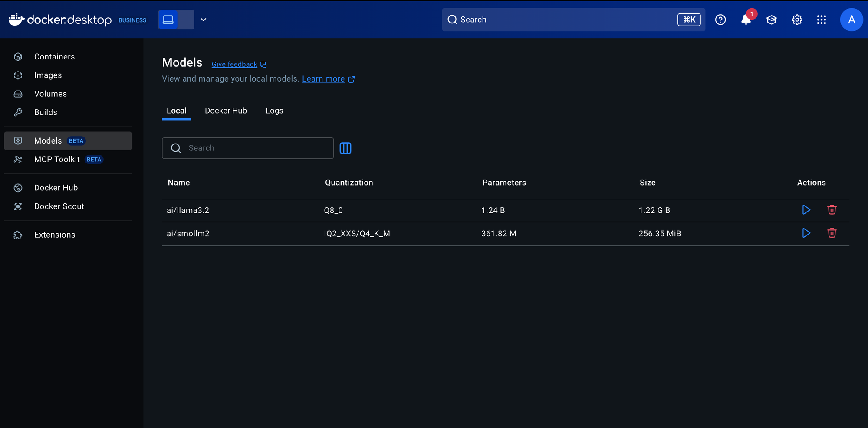Open the Learning center graduation cap icon
Image resolution: width=868 pixels, height=428 pixels.
[771, 20]
